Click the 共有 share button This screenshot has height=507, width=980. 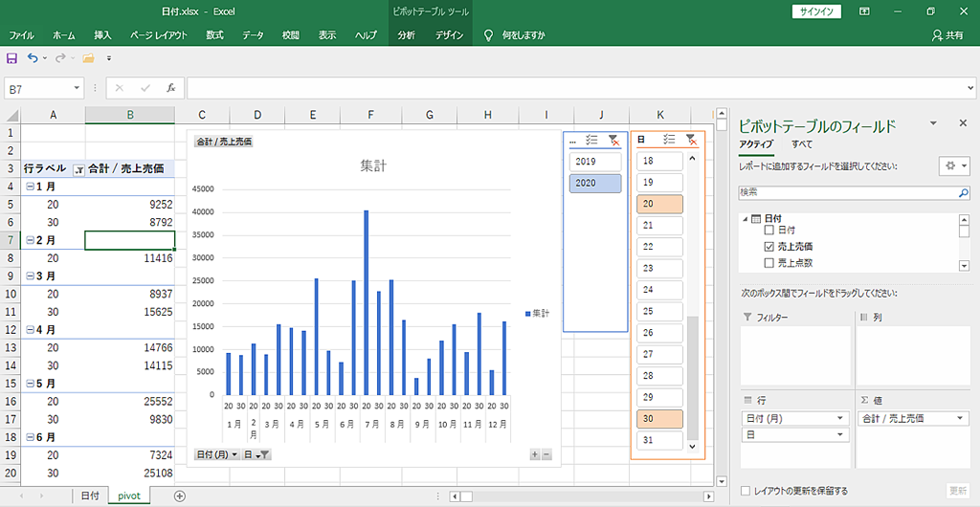(x=947, y=35)
